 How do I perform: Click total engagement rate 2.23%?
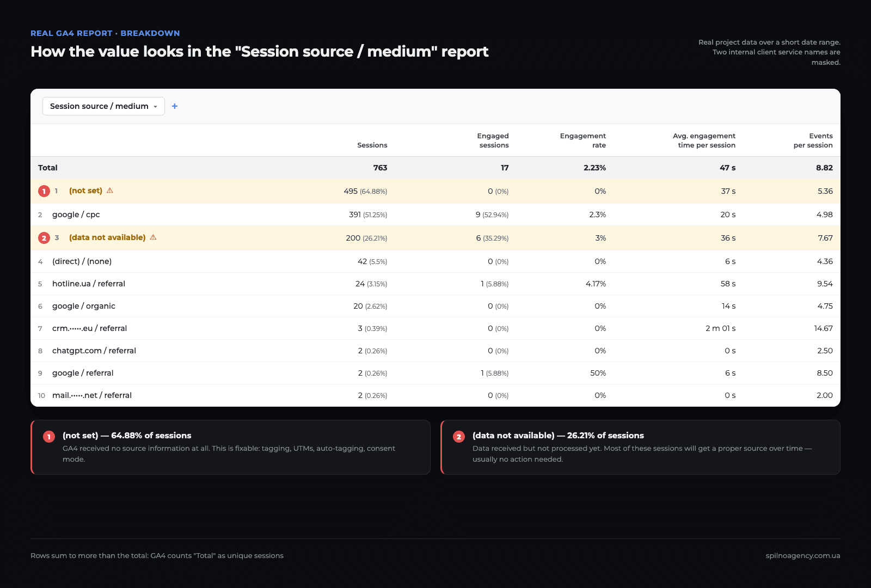pyautogui.click(x=594, y=168)
